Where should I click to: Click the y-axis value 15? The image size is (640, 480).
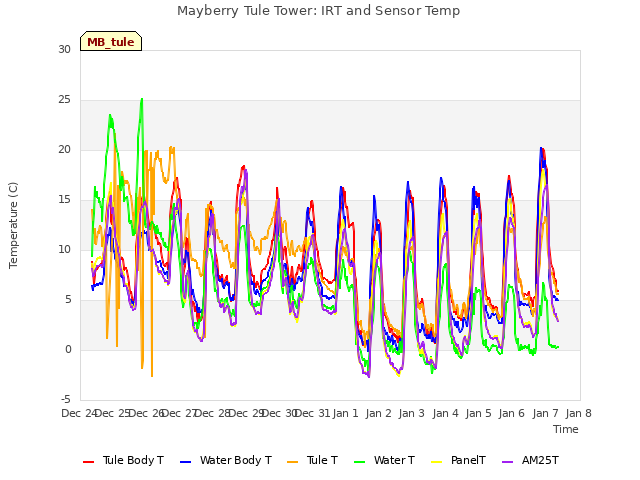coord(64,200)
